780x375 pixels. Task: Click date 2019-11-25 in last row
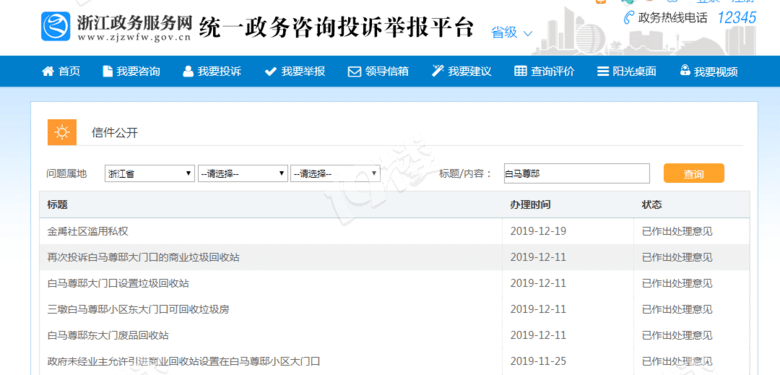pos(538,362)
